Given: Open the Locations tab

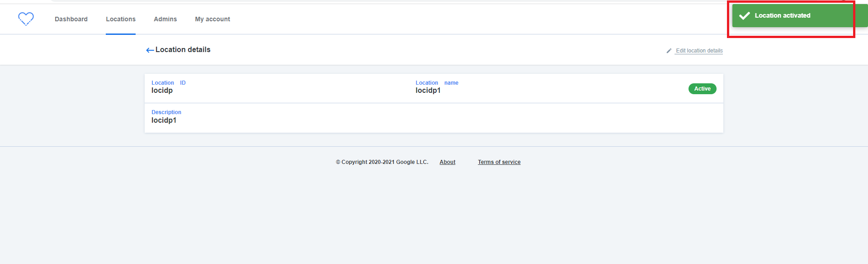Looking at the screenshot, I should coord(121,19).
